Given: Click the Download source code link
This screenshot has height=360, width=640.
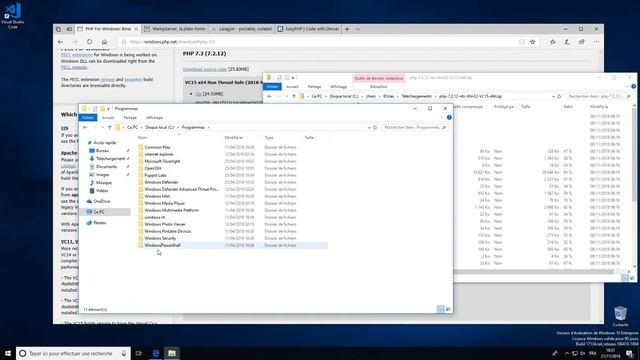Looking at the screenshot, I should 204,69.
